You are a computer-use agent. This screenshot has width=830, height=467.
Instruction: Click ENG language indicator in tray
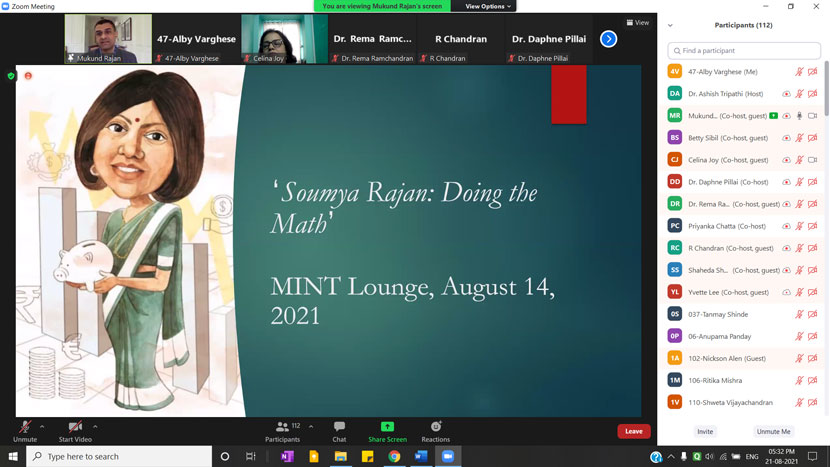point(752,456)
